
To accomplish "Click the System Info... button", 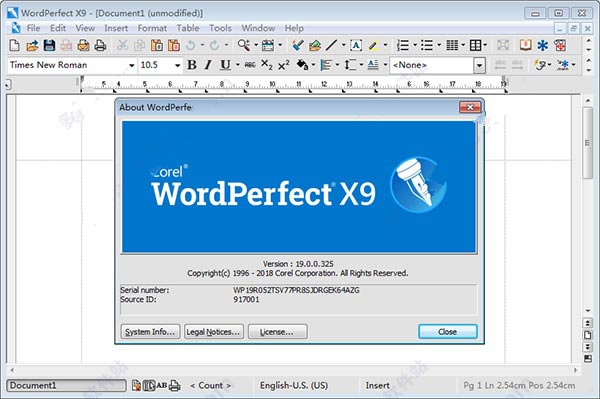I will [x=150, y=332].
